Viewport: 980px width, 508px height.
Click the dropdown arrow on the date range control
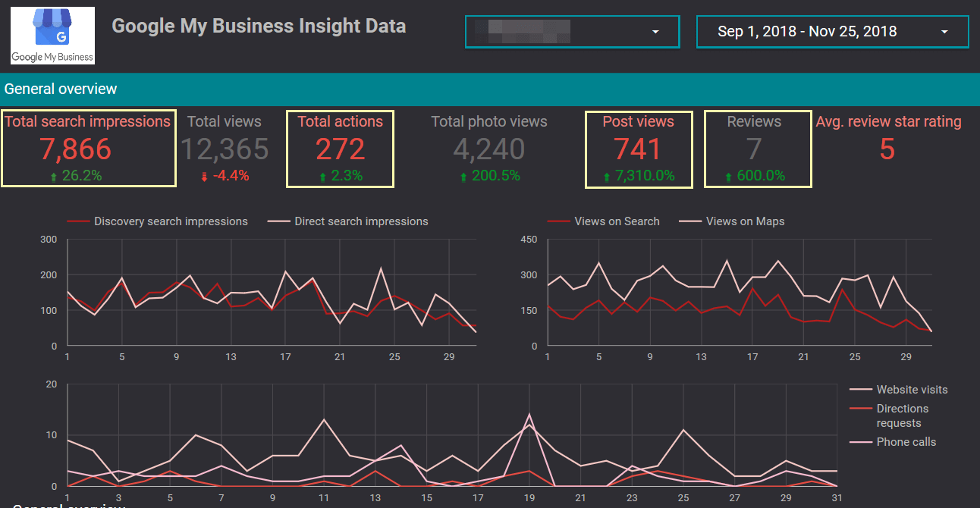(944, 31)
